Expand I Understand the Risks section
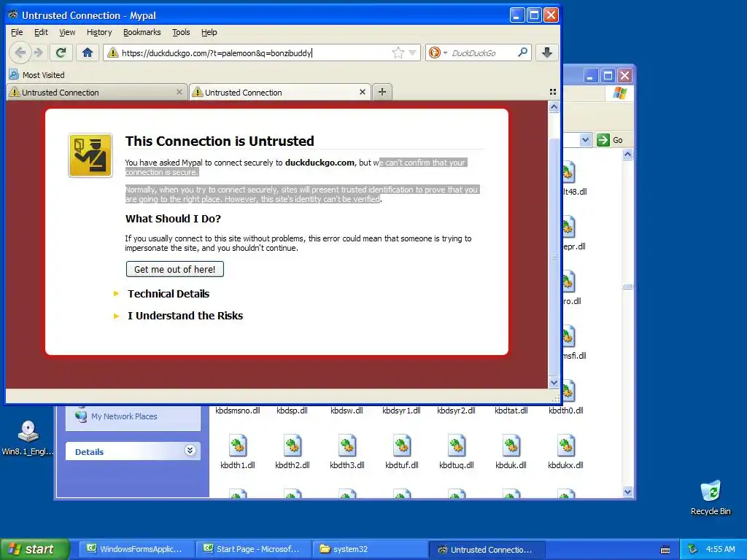This screenshot has width=747, height=560. (x=185, y=316)
